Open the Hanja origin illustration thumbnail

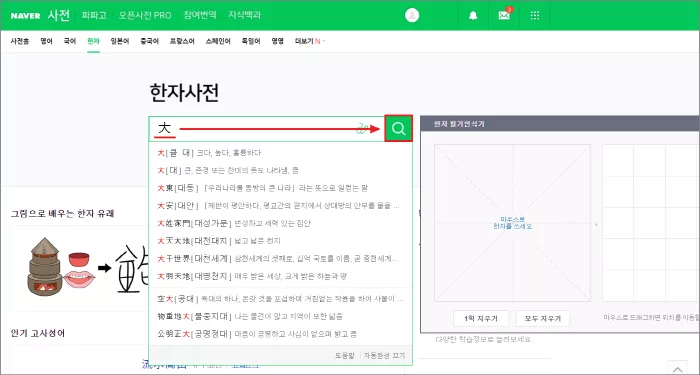coord(79,268)
